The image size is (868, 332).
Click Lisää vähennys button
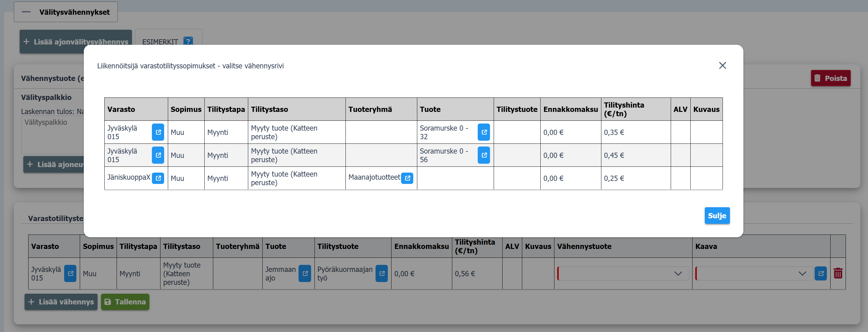coord(61,302)
